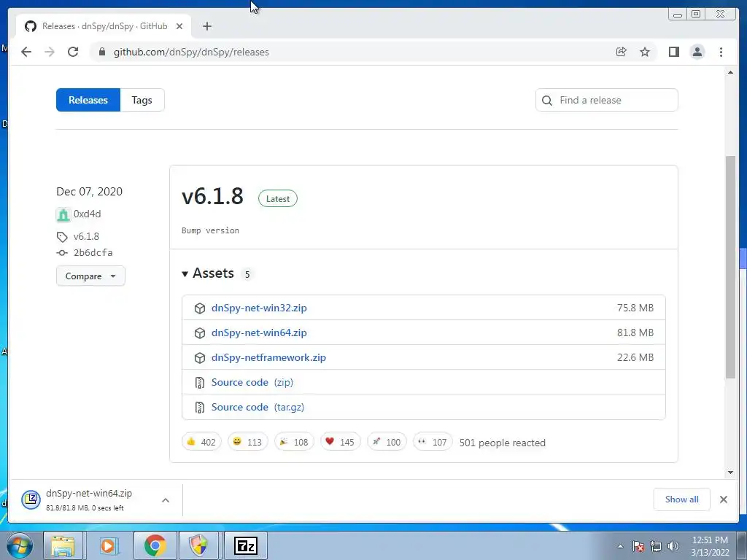This screenshot has width=747, height=560.
Task: Click the heart reaction 145
Action: tap(340, 442)
